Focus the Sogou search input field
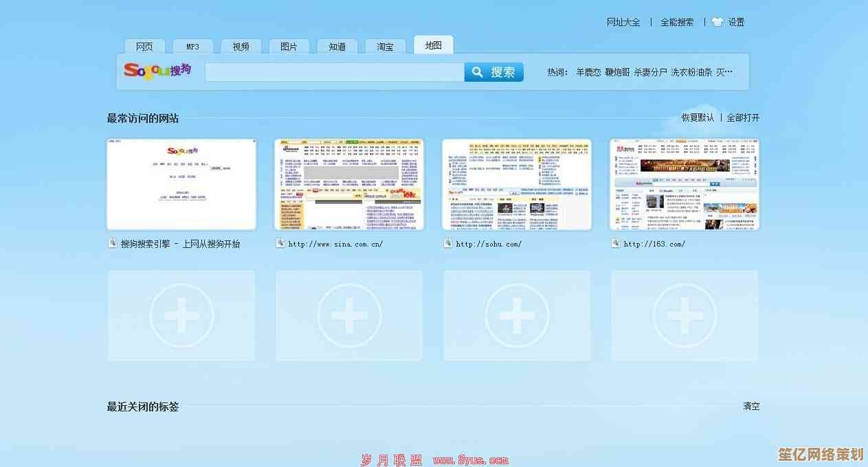Image resolution: width=868 pixels, height=467 pixels. pos(334,72)
